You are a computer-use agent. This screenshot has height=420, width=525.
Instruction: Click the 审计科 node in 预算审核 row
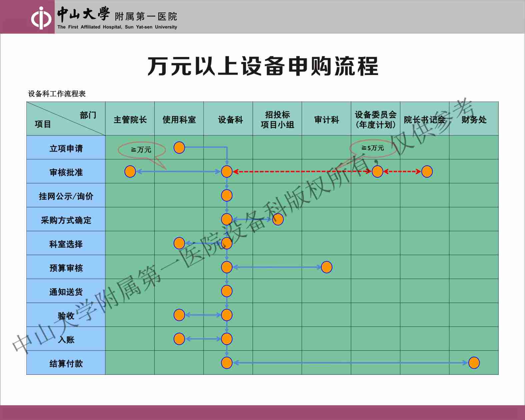click(x=327, y=267)
